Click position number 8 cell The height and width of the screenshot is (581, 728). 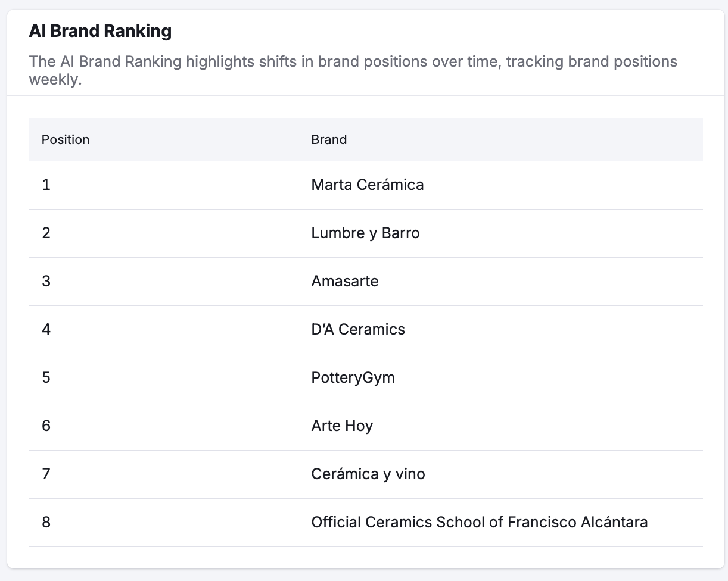(x=46, y=522)
